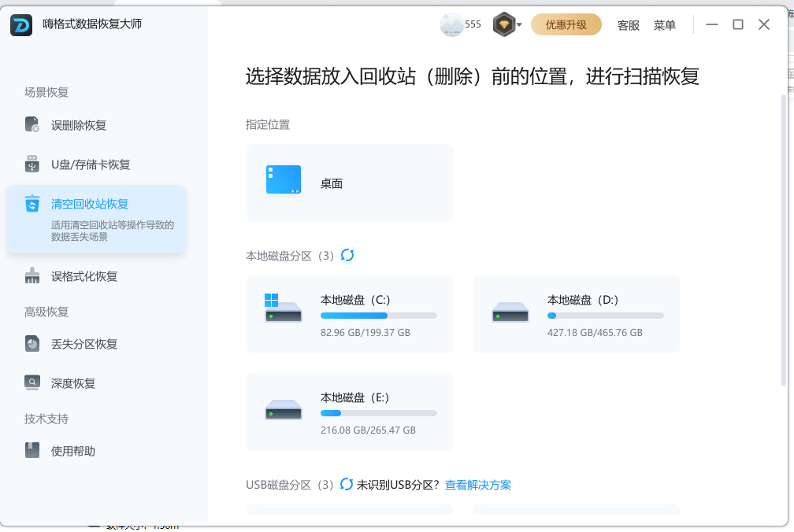Select the U盘/存储卡恢复 USB icon

coord(32,164)
